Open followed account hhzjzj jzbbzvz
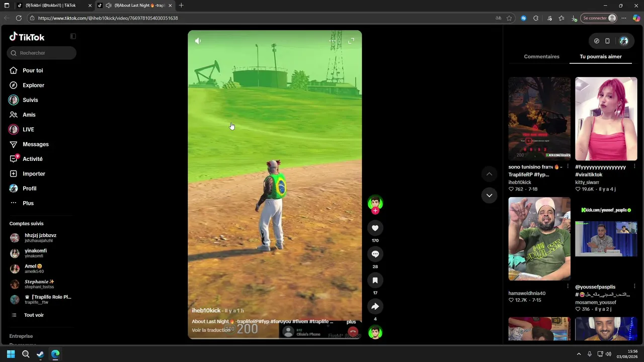644x362 pixels. [x=41, y=238]
